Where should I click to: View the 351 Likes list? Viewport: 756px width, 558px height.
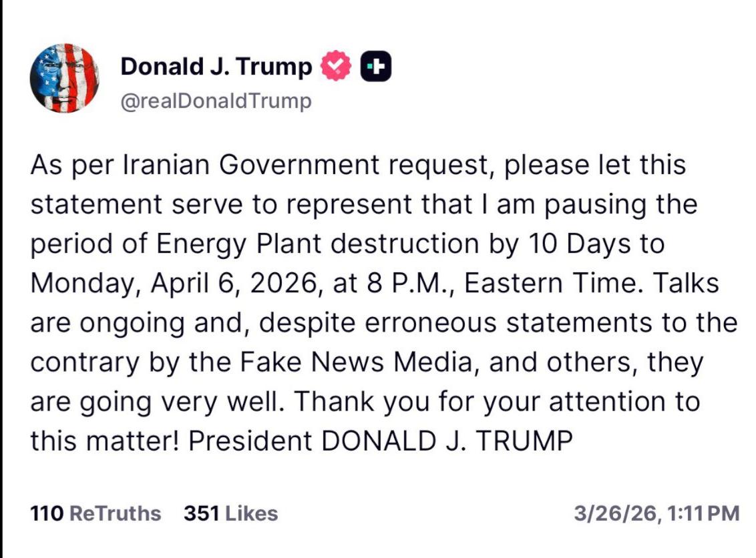coord(230,513)
